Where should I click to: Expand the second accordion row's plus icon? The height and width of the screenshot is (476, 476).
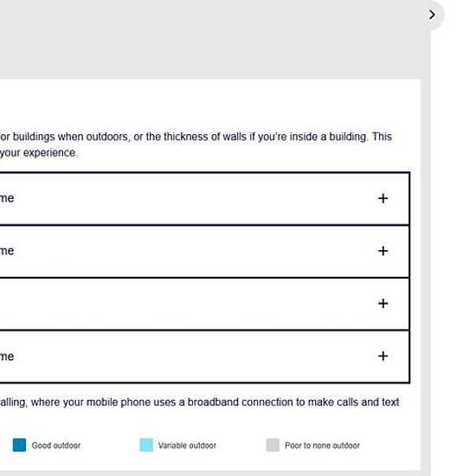tap(383, 251)
